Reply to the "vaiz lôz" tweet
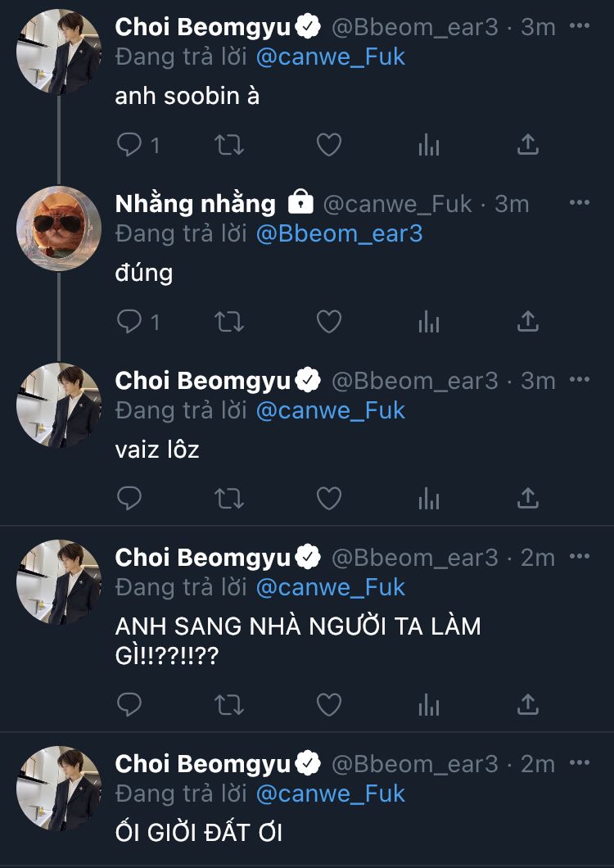 (130, 498)
